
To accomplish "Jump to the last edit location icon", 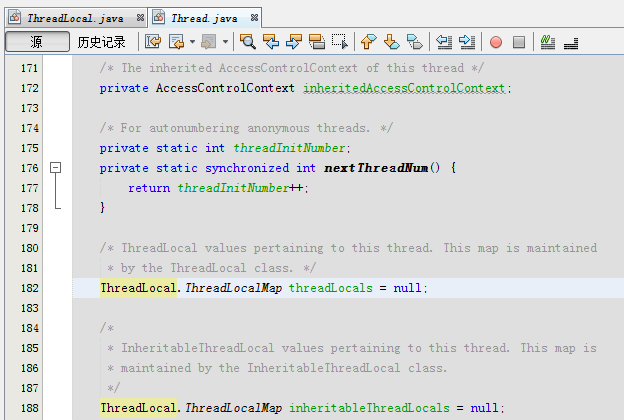I will pyautogui.click(x=153, y=41).
